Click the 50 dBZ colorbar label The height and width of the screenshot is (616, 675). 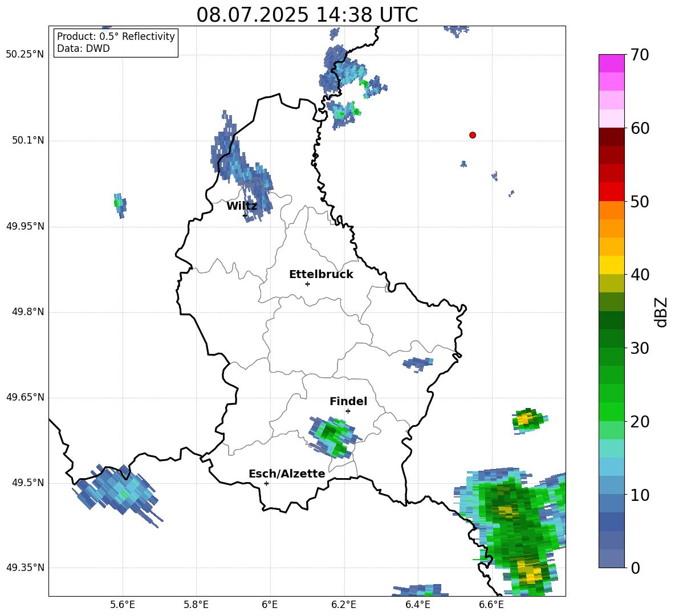(640, 202)
